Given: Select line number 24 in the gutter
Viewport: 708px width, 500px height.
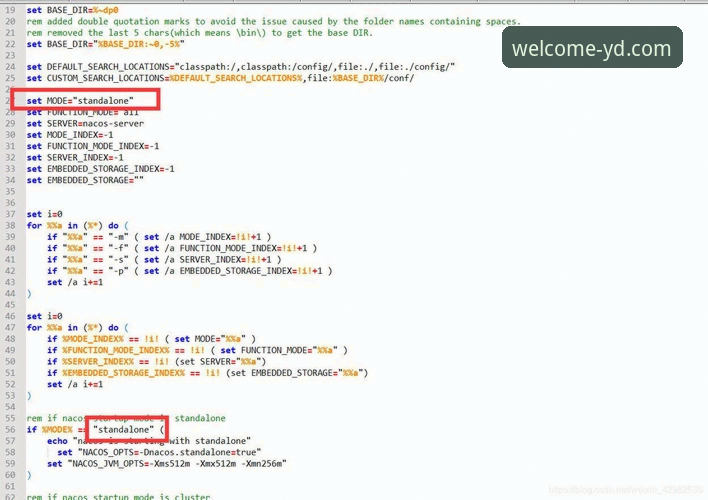Looking at the screenshot, I should point(9,67).
